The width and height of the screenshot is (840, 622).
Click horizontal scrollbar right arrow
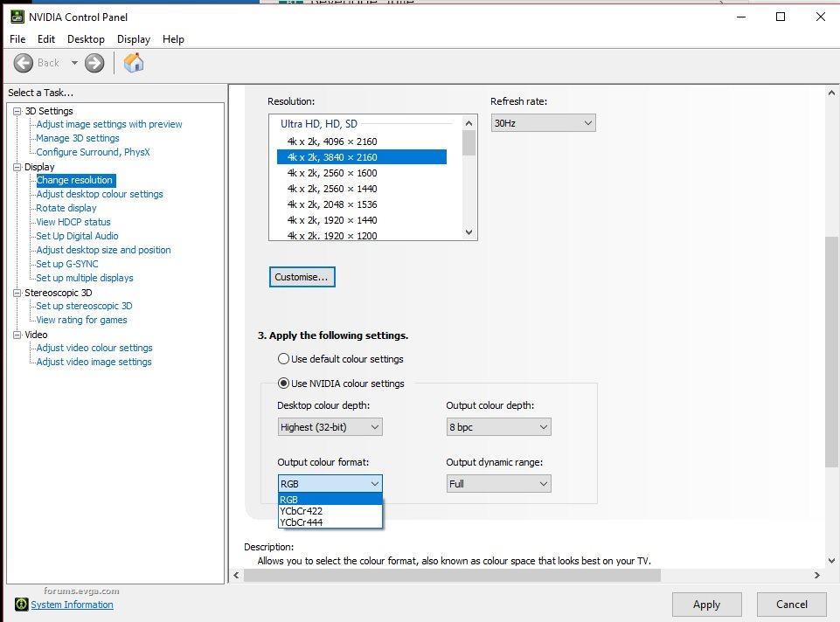(x=816, y=575)
